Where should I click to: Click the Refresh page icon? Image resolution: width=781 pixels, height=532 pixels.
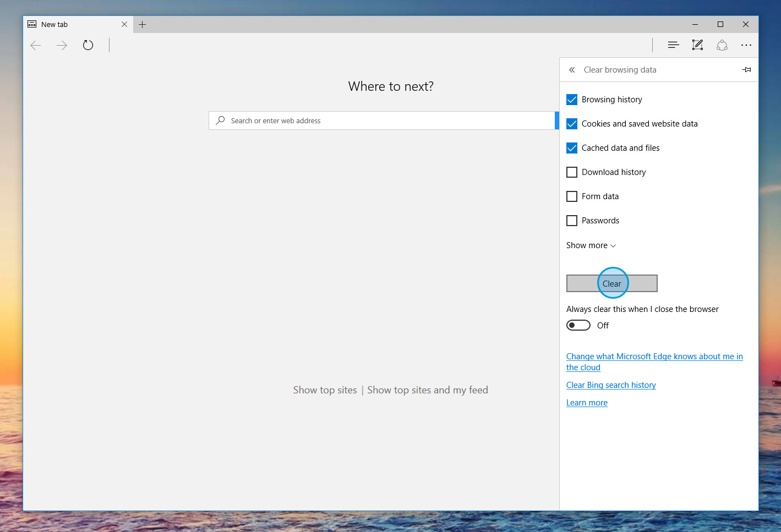(88, 45)
